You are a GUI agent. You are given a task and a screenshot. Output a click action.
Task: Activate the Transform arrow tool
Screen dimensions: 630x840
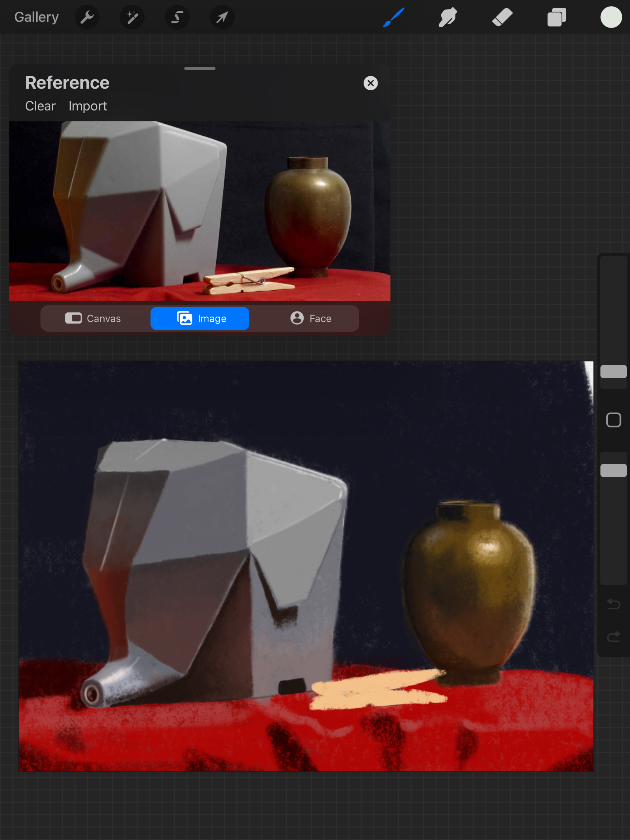click(x=222, y=17)
